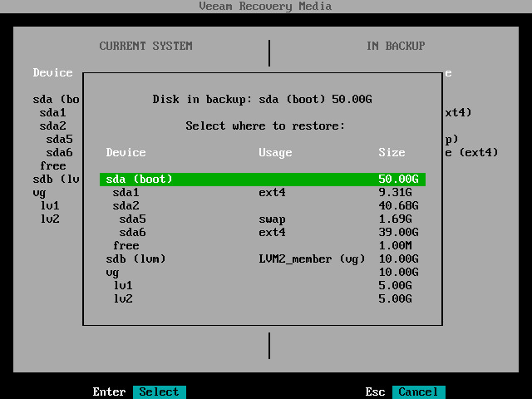The image size is (532, 399).
Task: Click the Esc key hint label
Action: pos(375,392)
